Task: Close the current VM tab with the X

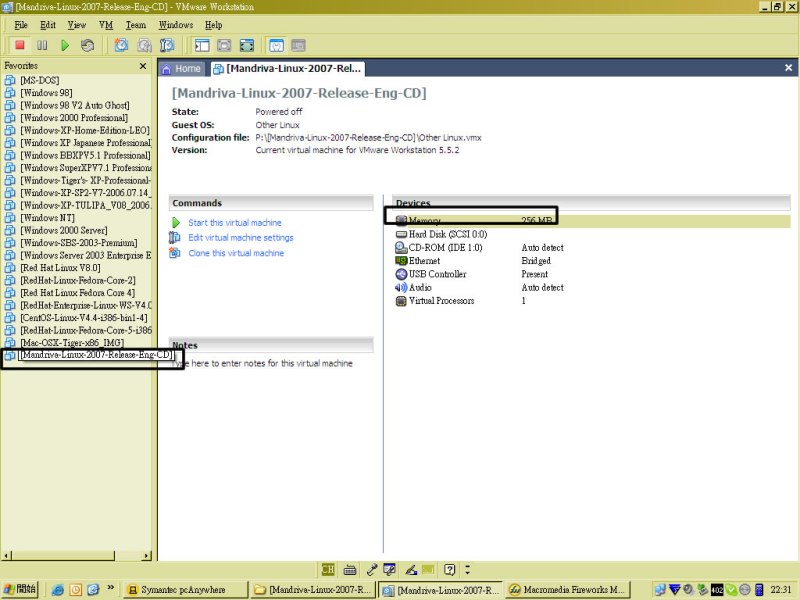Action: (x=788, y=67)
